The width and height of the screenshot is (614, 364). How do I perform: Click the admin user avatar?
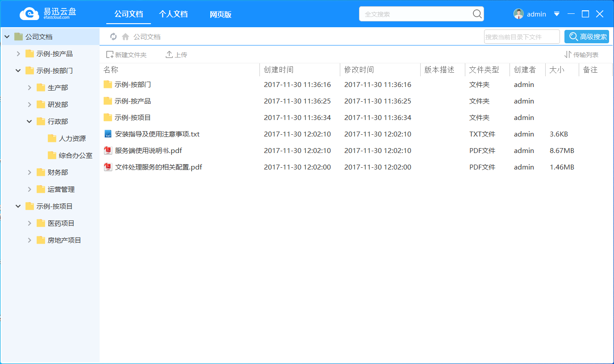pos(518,13)
